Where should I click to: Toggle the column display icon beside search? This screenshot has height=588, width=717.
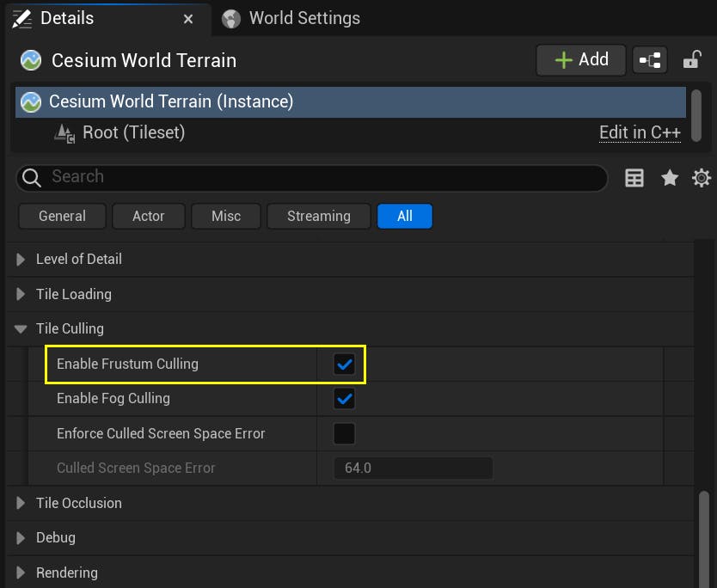click(x=634, y=178)
